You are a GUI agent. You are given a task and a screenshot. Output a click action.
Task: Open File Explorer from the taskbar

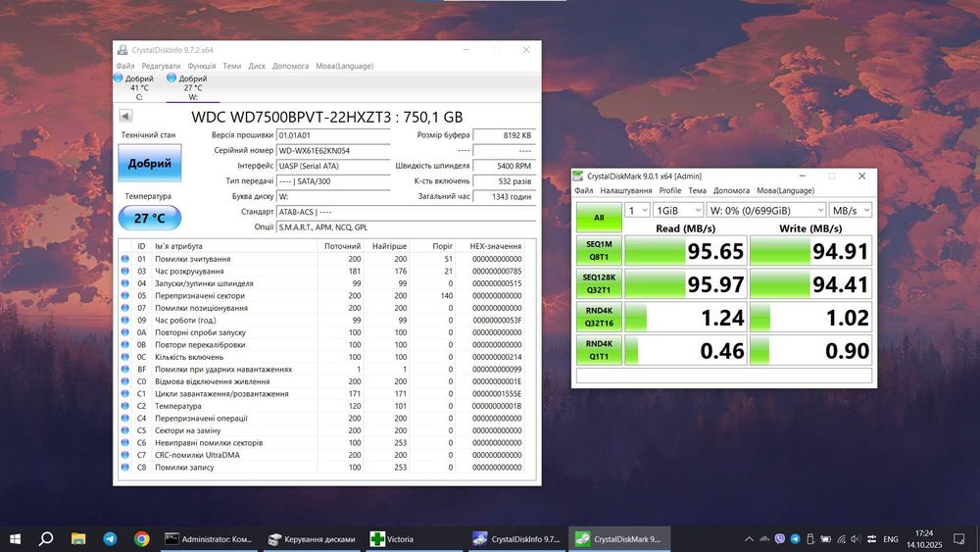(78, 539)
